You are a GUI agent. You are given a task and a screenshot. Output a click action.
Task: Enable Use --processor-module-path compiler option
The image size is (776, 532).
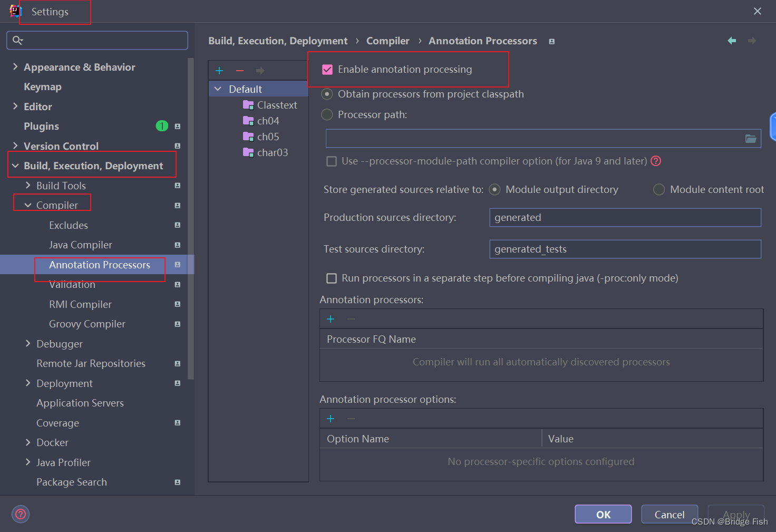(x=332, y=161)
